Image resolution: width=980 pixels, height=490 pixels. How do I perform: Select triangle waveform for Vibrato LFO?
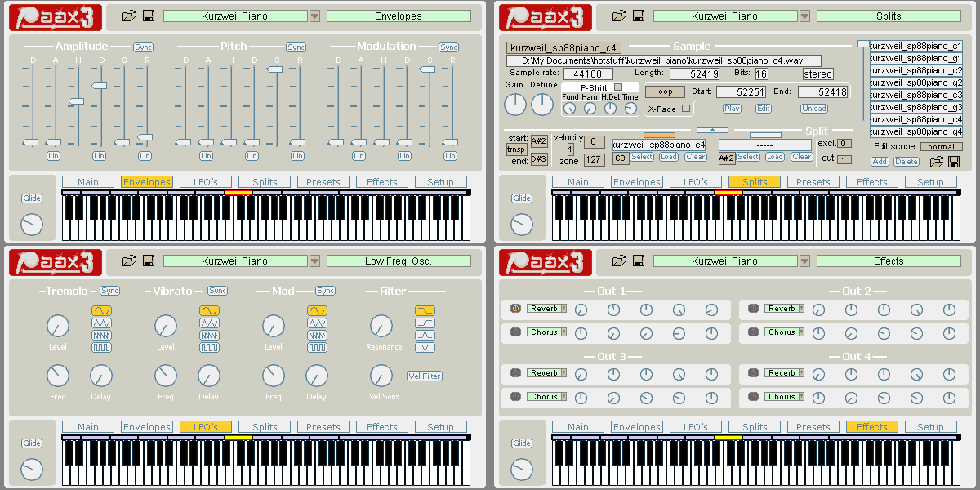click(x=209, y=323)
